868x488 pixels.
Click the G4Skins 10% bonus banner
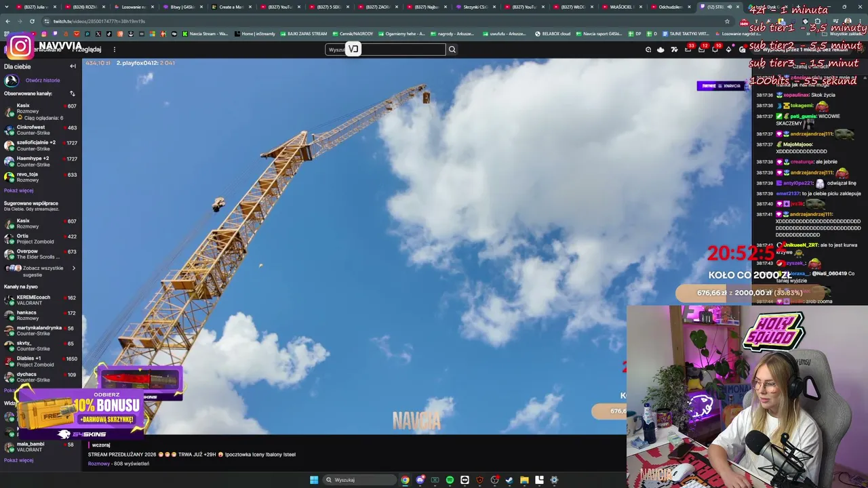tap(81, 414)
